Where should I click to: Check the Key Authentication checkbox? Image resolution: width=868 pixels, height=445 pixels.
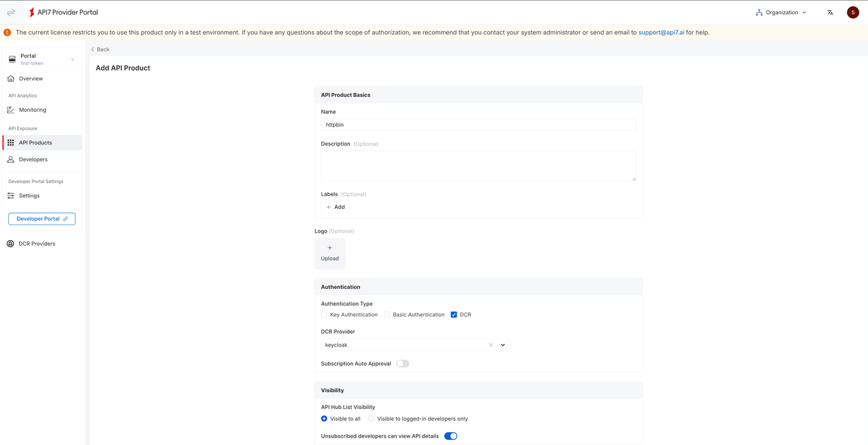[324, 314]
